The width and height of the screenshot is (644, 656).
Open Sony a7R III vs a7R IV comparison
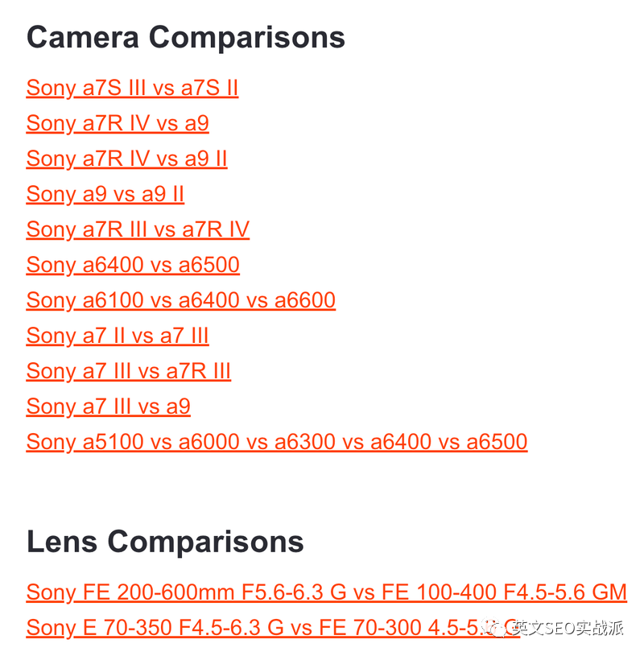tap(138, 229)
